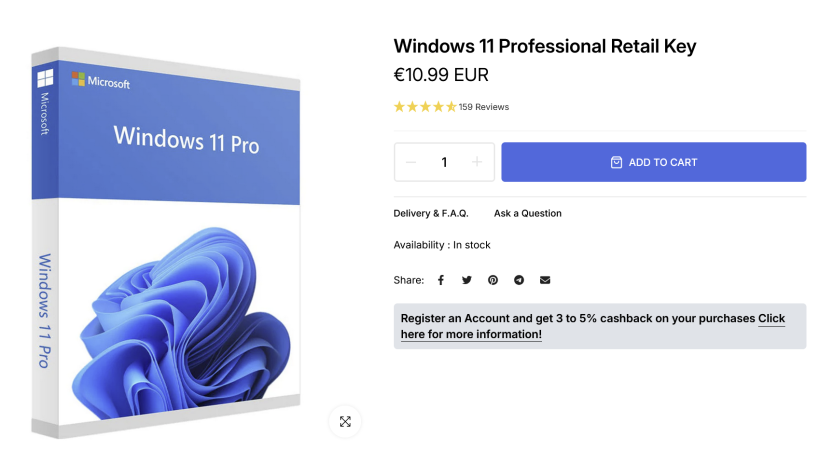This screenshot has height=450, width=834.
Task: Increase quantity with the plus button
Action: pyautogui.click(x=477, y=162)
